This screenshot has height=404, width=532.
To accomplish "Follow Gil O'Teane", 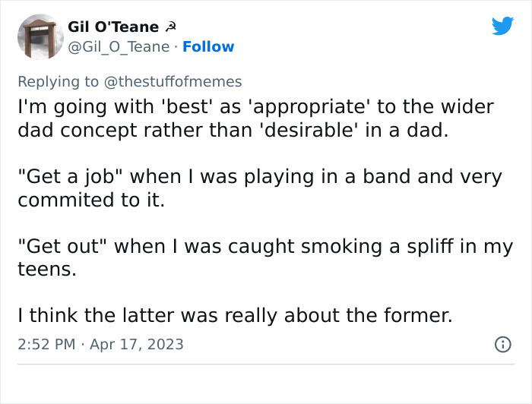I will (208, 47).
